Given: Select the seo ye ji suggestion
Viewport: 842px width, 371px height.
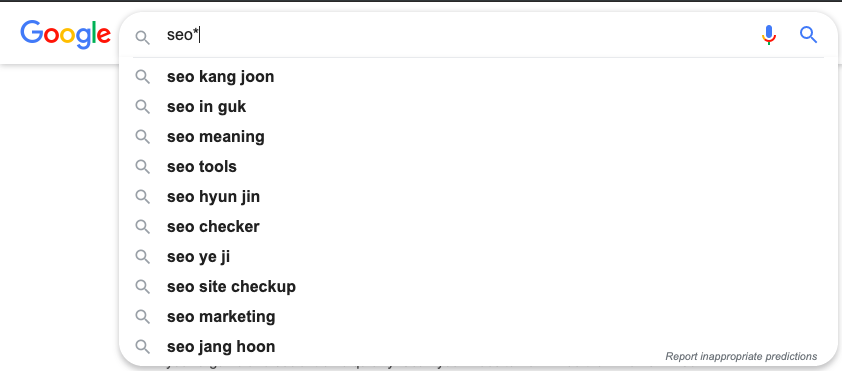Looking at the screenshot, I should [478, 257].
